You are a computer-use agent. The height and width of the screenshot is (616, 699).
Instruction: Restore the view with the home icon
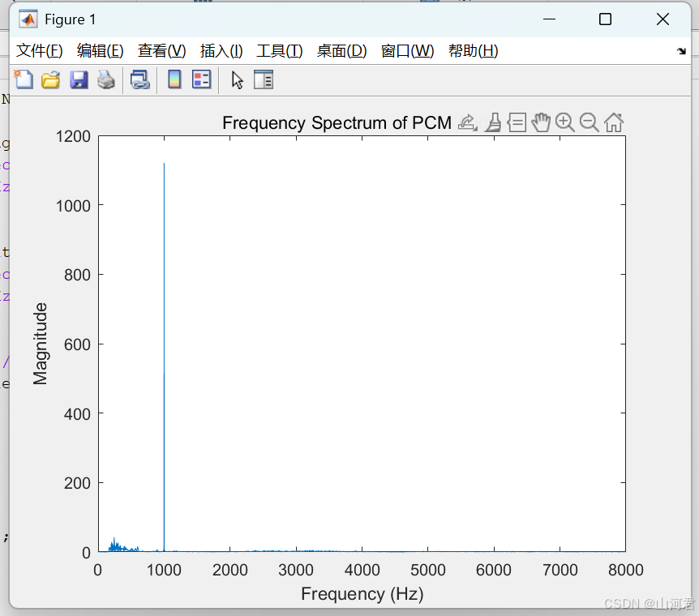point(613,122)
